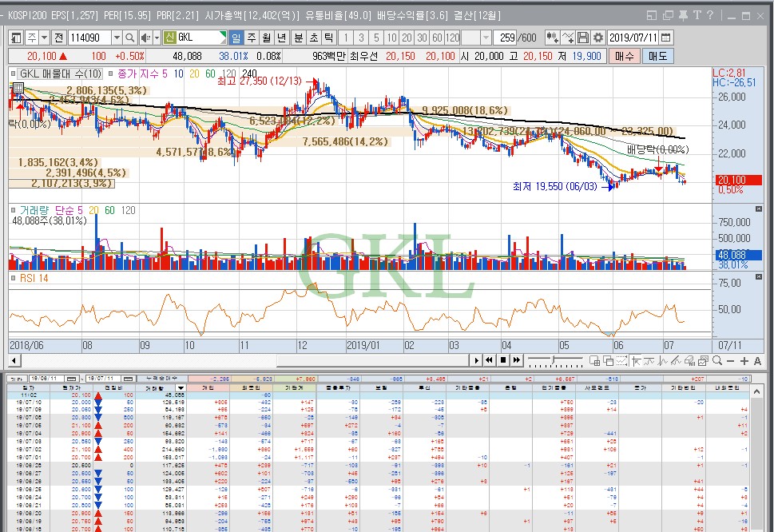This screenshot has width=774, height=532.
Task: Toggle the RSI 14 indicator marker
Action: [x=14, y=278]
